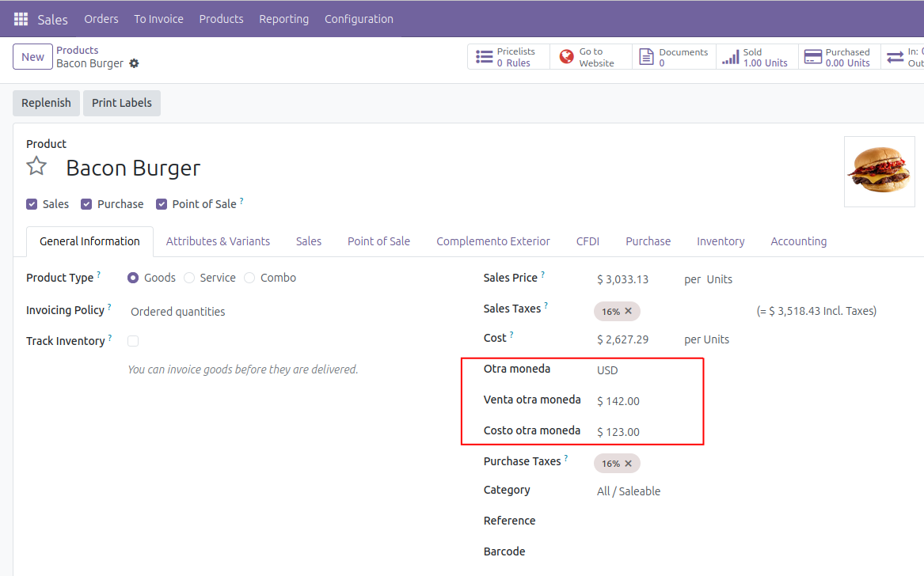Image resolution: width=924 pixels, height=576 pixels.
Task: Toggle the Point of Sale checkbox
Action: coord(162,204)
